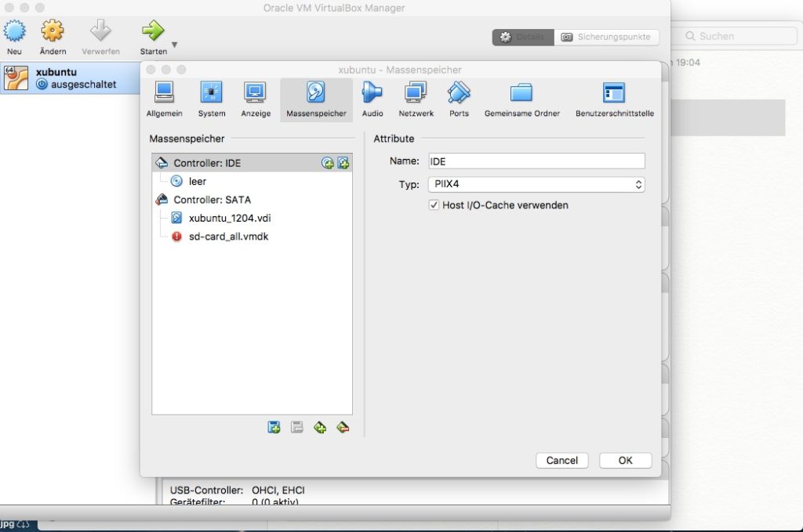Click the USB-Controller: OHCI, EHCI text
This screenshot has width=803, height=532.
[237, 490]
